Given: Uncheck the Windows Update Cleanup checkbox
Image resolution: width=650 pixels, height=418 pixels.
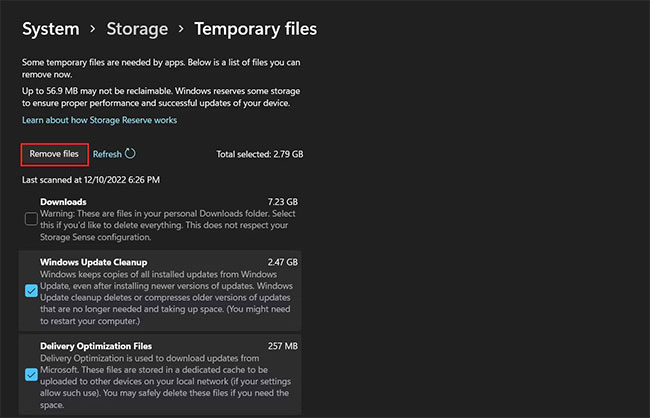Looking at the screenshot, I should click(x=32, y=290).
